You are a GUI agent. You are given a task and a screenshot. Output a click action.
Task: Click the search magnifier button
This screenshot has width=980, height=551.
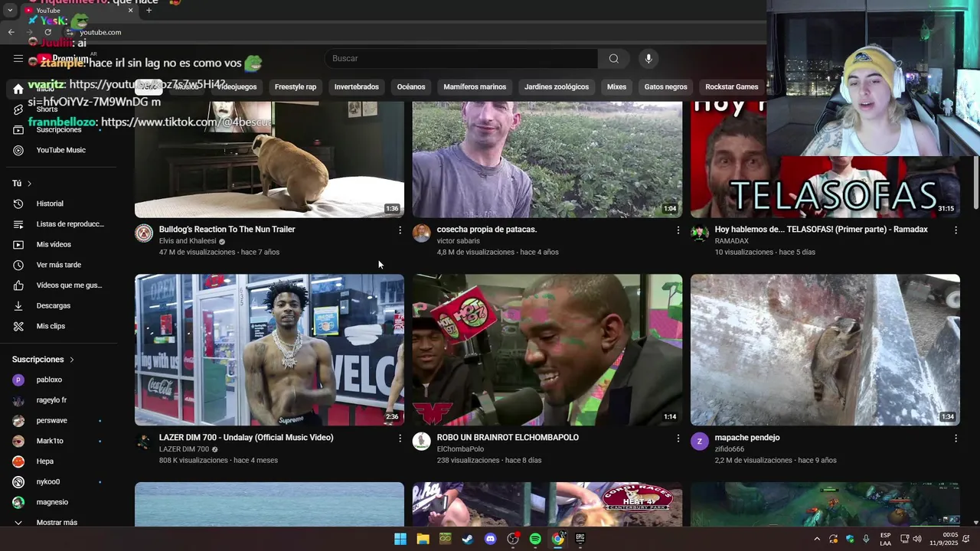point(613,59)
